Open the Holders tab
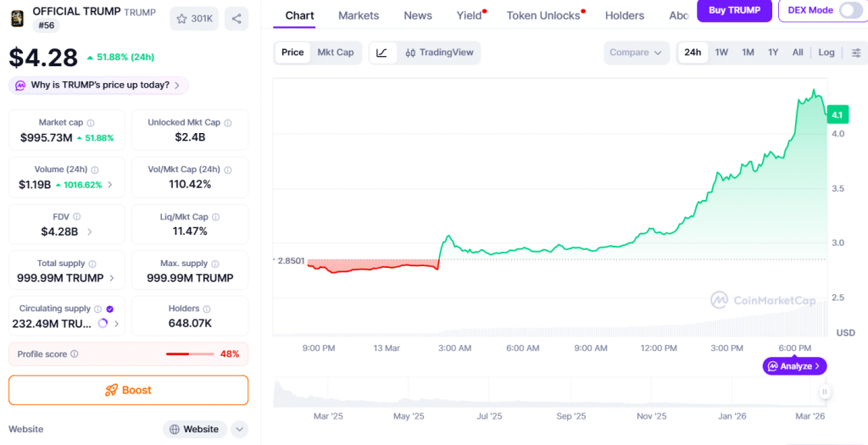Image resolution: width=868 pixels, height=445 pixels. point(625,15)
